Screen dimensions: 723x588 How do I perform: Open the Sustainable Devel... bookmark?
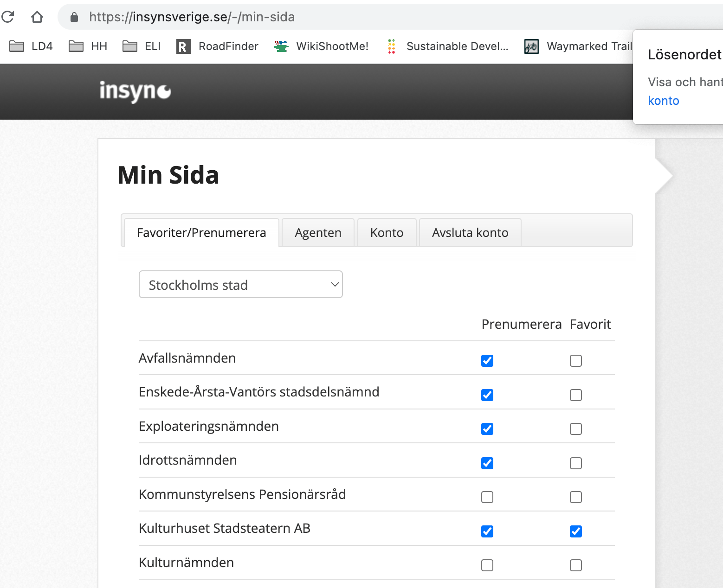coord(447,46)
